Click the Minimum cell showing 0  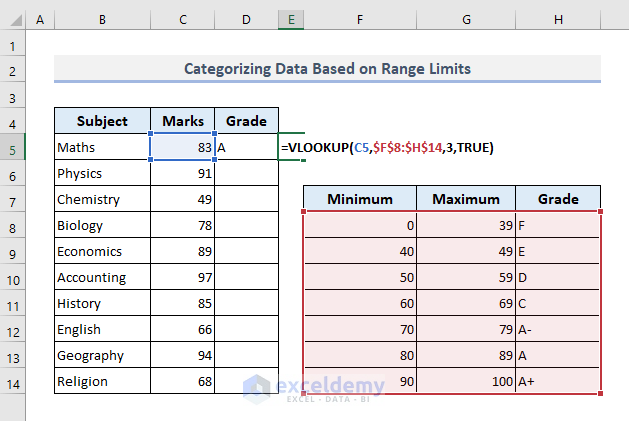click(x=360, y=225)
